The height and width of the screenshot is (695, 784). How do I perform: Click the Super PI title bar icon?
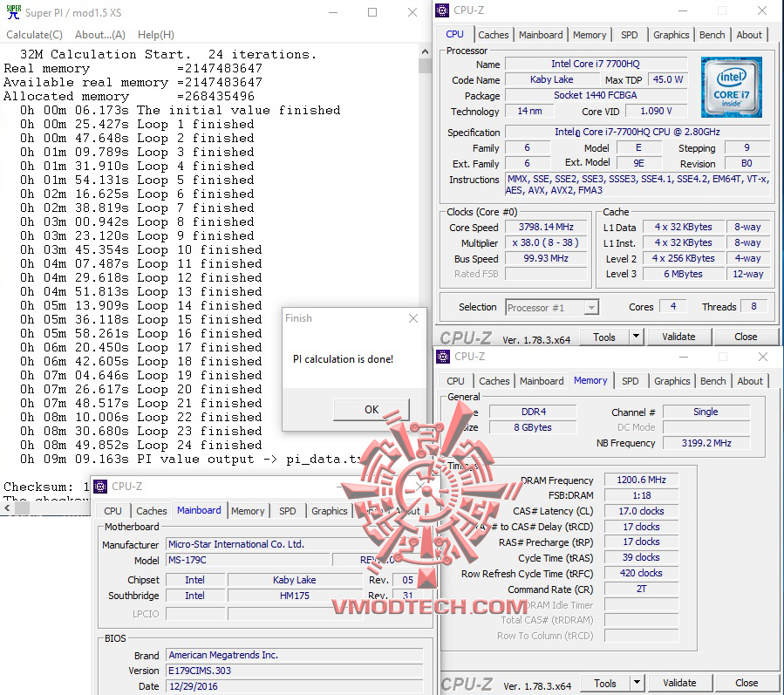coord(13,12)
